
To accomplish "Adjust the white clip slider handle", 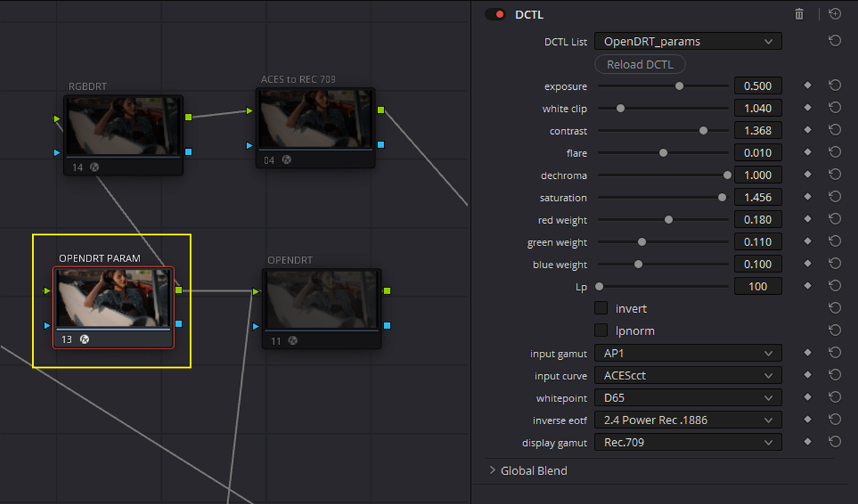I will pyautogui.click(x=620, y=108).
